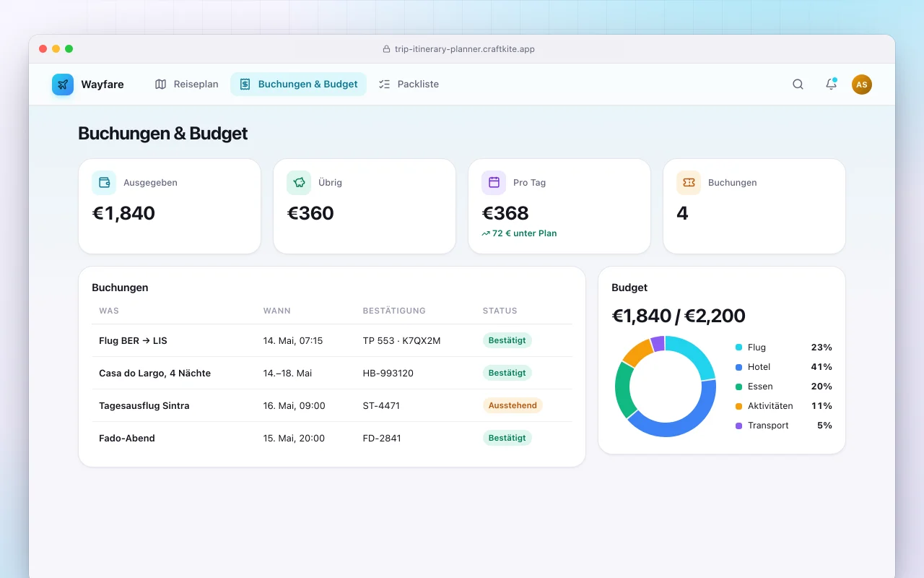
Task: Select the Casa do Largo, 4 Nächte booking
Action: coord(332,373)
